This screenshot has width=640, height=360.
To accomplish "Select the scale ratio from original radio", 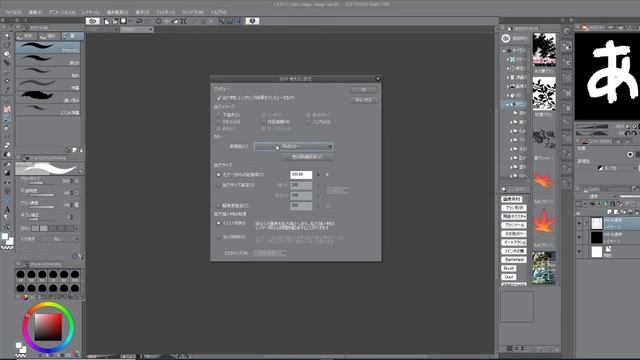I will [x=219, y=175].
